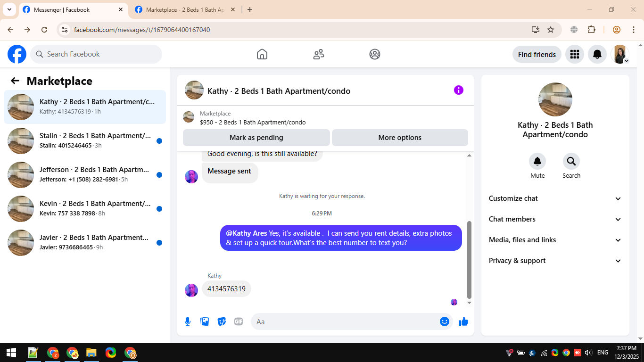Open the Facebook logo home link

coord(17,54)
